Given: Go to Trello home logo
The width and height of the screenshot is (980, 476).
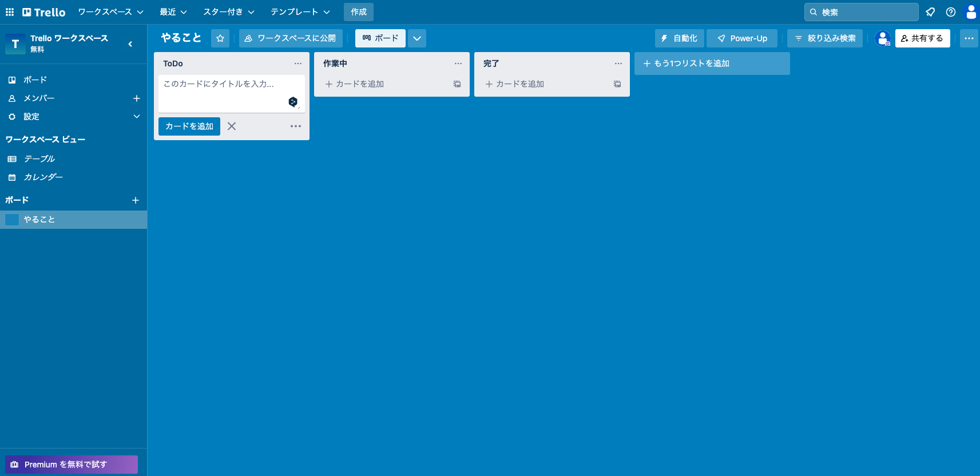Looking at the screenshot, I should (44, 12).
